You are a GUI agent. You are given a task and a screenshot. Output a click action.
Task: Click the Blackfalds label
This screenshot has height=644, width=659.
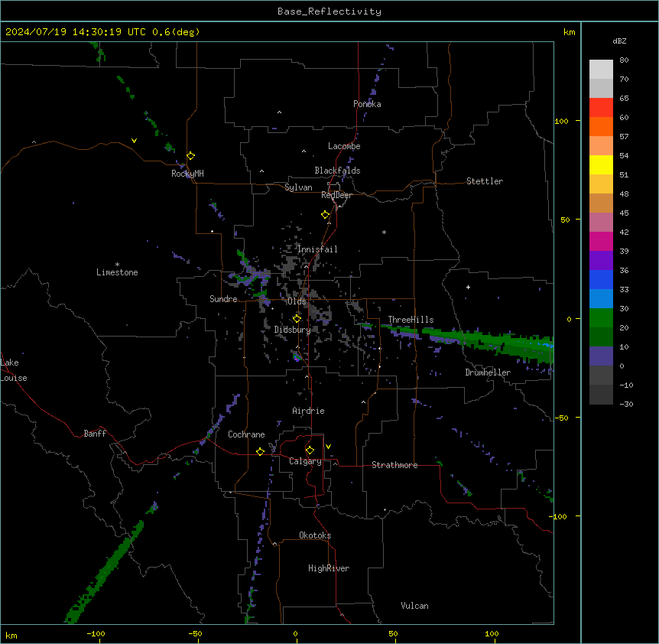coord(337,171)
